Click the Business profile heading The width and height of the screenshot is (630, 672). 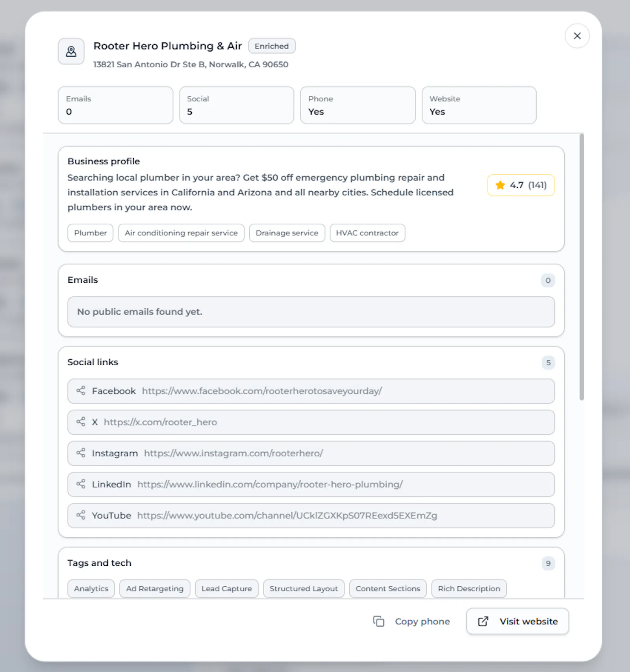click(104, 161)
